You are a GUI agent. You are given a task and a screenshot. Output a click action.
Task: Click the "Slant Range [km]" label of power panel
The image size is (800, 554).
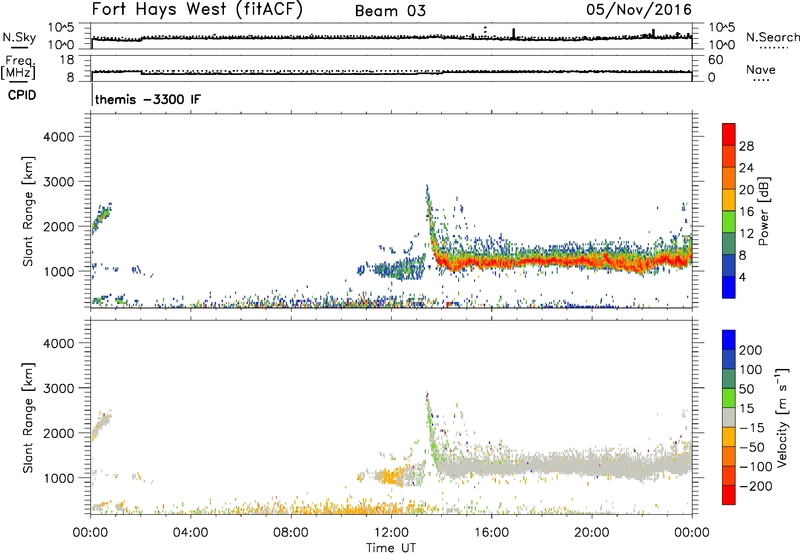point(28,211)
